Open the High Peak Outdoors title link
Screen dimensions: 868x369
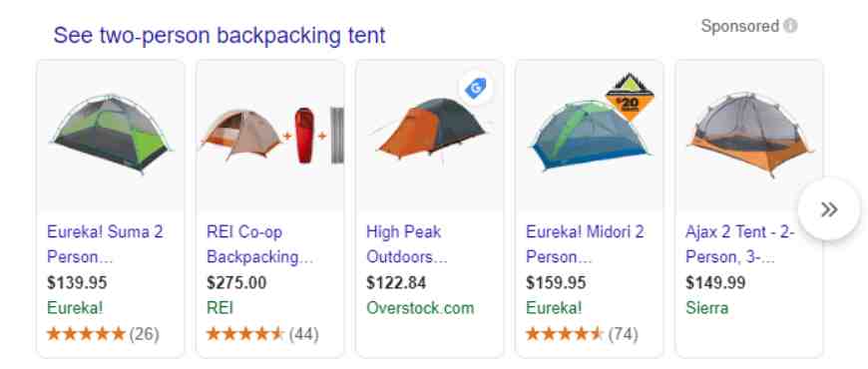[x=407, y=244]
